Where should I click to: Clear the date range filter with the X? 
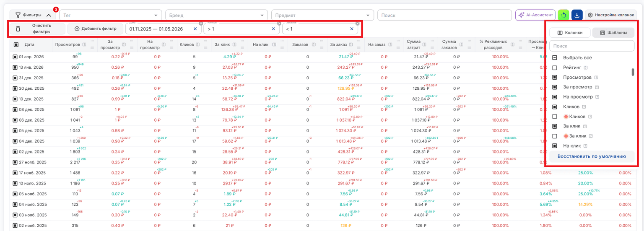[195, 29]
